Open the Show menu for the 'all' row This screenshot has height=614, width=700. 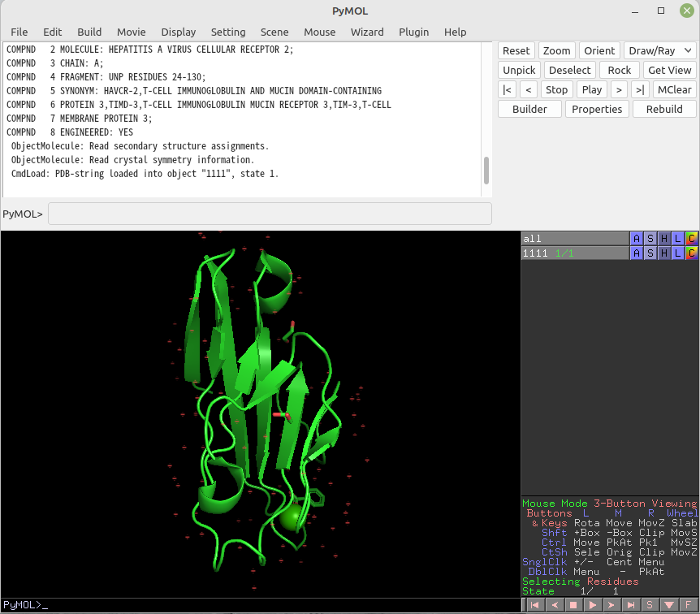coord(650,238)
